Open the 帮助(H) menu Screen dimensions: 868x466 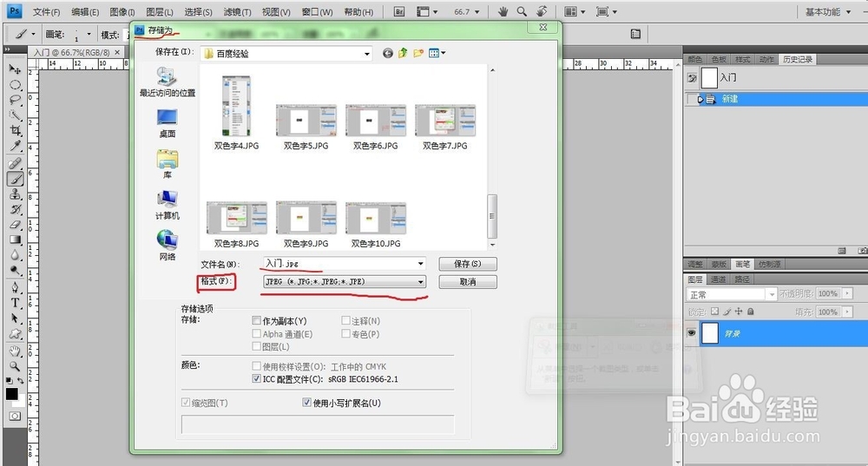[358, 11]
